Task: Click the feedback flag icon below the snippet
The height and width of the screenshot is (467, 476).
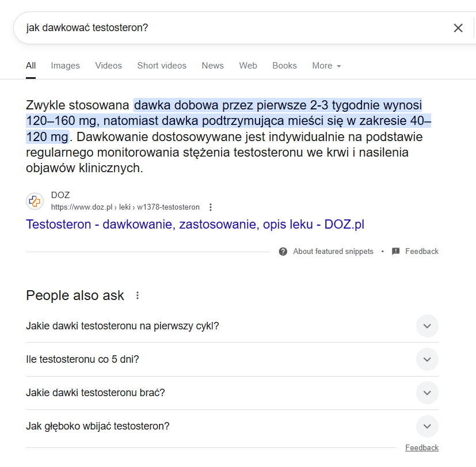Action: pos(395,252)
